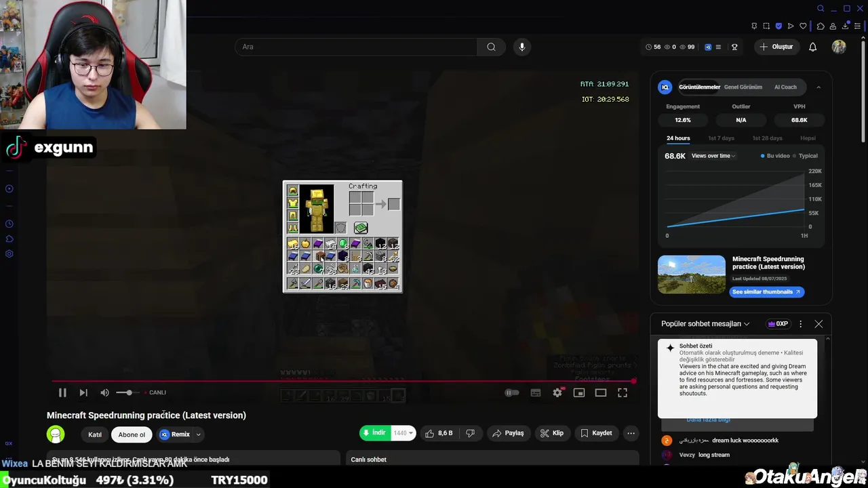This screenshot has height=488, width=868.
Task: Toggle subtitles captions button
Action: (536, 392)
